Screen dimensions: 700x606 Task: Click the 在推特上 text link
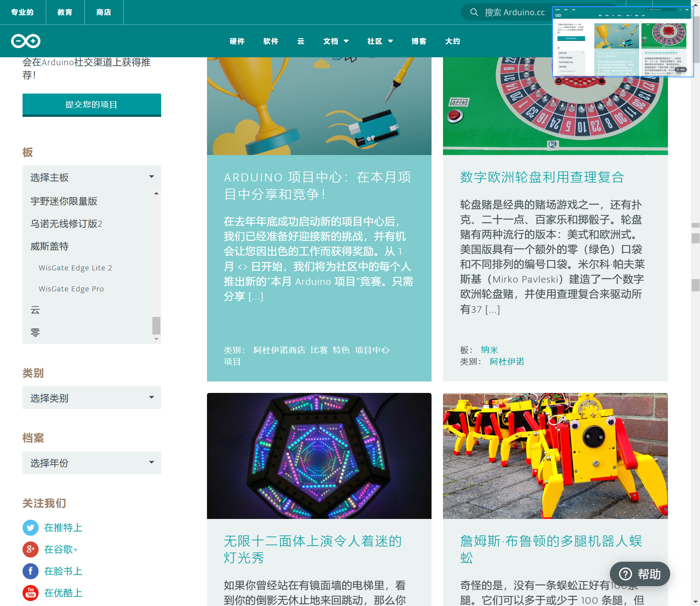tap(63, 528)
